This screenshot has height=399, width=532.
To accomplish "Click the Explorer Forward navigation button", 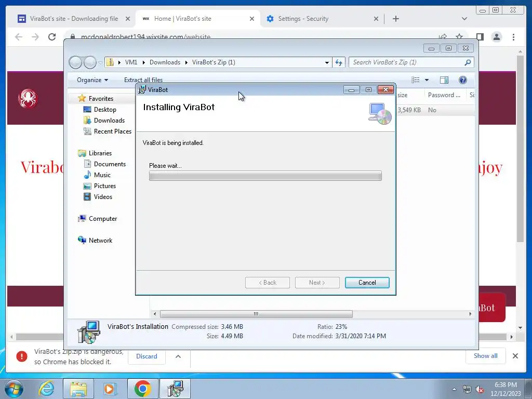I will (90, 62).
